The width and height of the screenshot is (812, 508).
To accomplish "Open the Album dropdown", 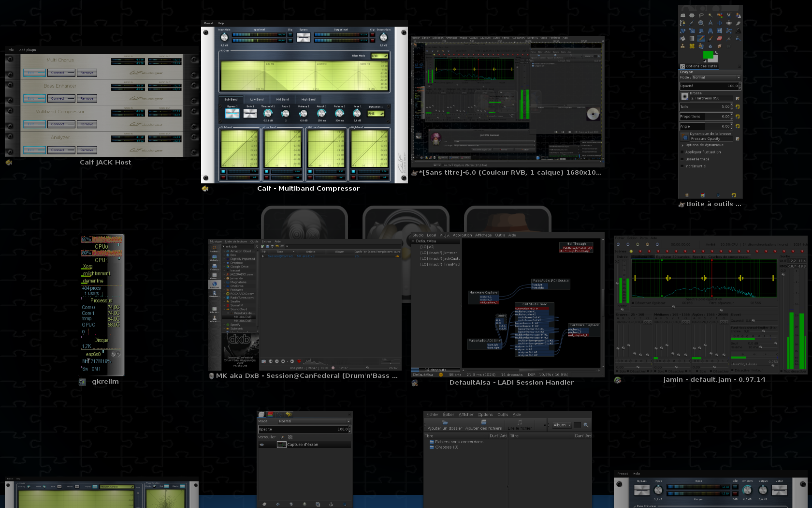I will coord(562,425).
